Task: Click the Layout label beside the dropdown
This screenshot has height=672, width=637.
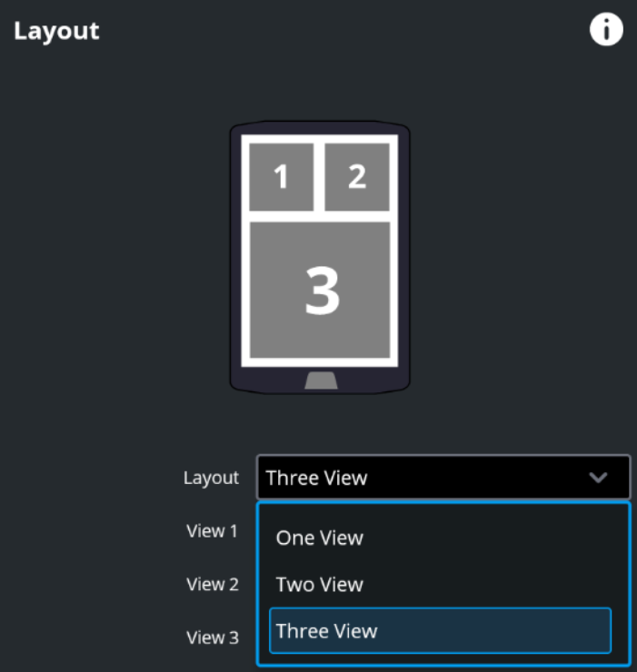Action: [x=211, y=478]
